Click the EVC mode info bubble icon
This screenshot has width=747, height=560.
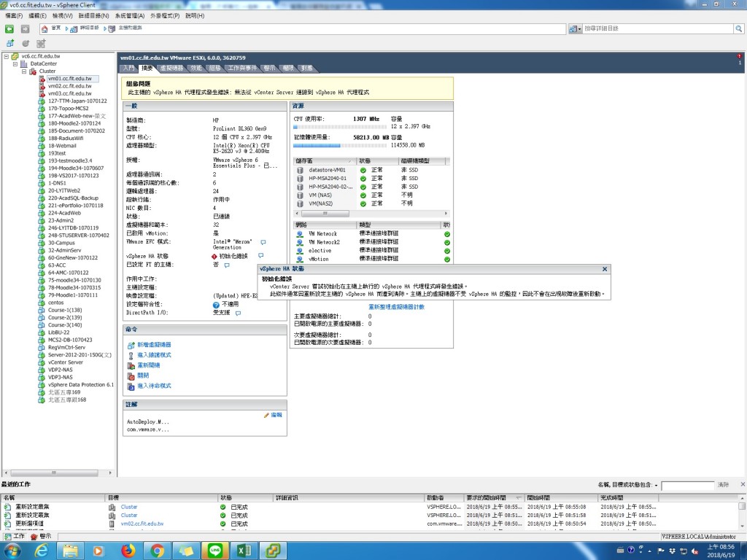point(263,242)
